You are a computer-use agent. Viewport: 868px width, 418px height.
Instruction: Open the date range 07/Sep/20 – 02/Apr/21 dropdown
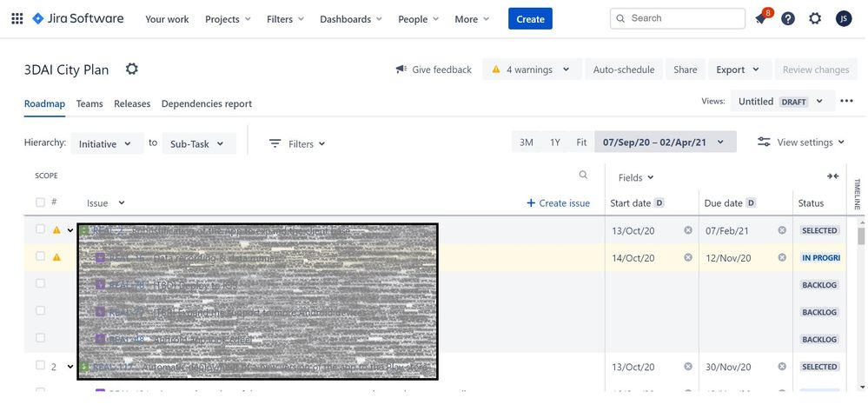(665, 142)
